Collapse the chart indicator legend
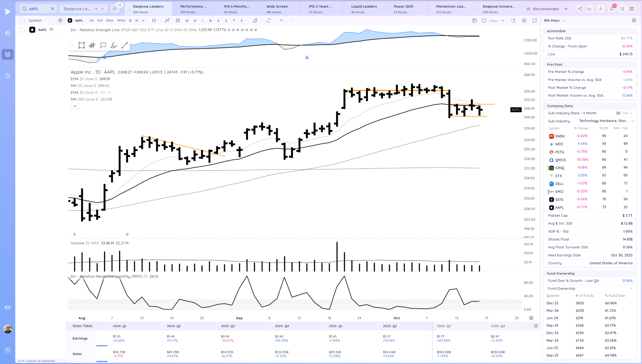This screenshot has height=364, width=642. [75, 106]
